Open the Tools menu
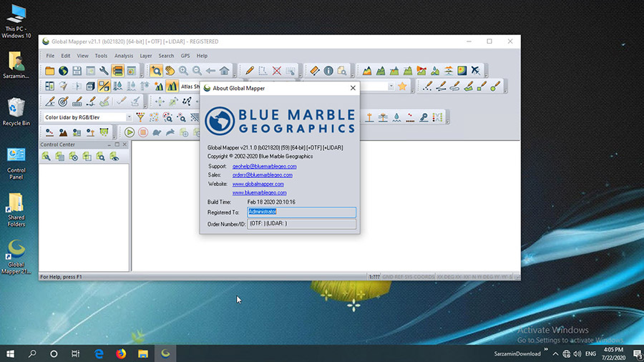The image size is (644, 362). tap(101, 56)
